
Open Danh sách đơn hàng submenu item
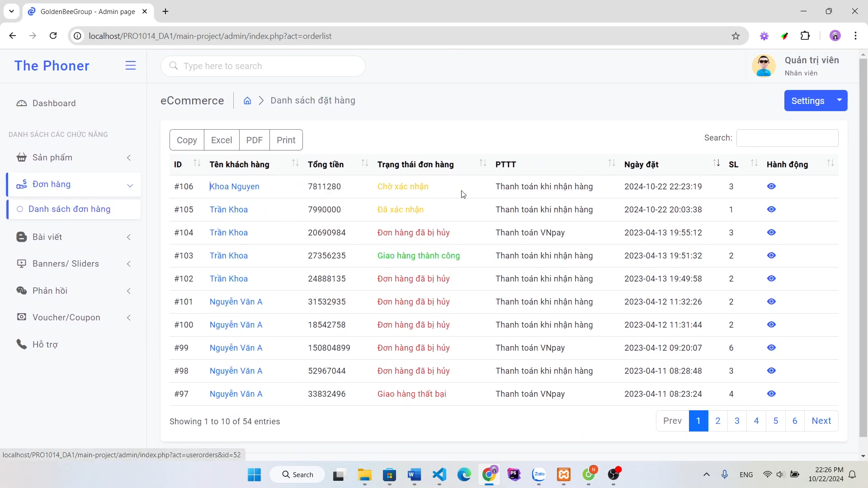[x=74, y=209]
